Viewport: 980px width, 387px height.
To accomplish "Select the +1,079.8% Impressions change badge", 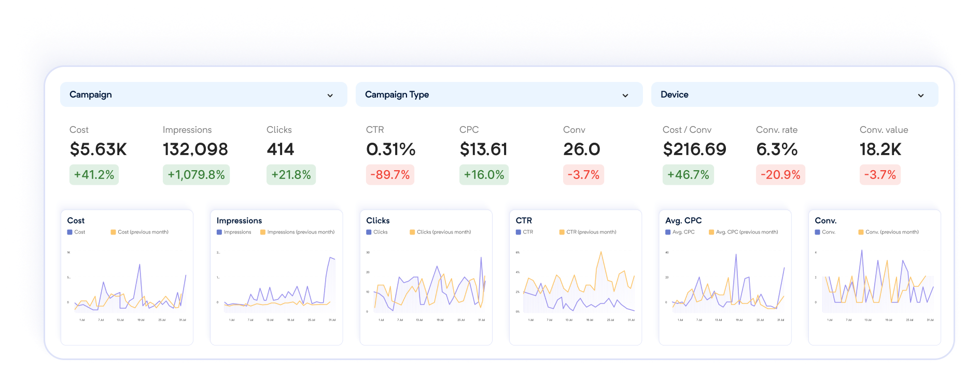I will click(x=196, y=175).
